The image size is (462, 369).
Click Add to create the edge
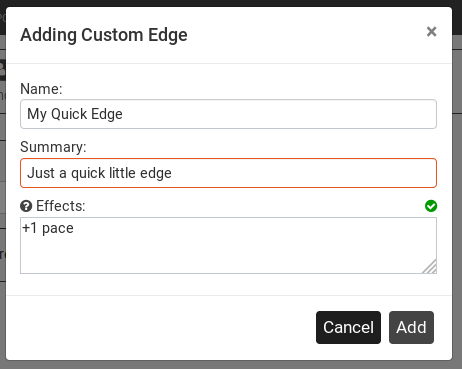pos(411,327)
